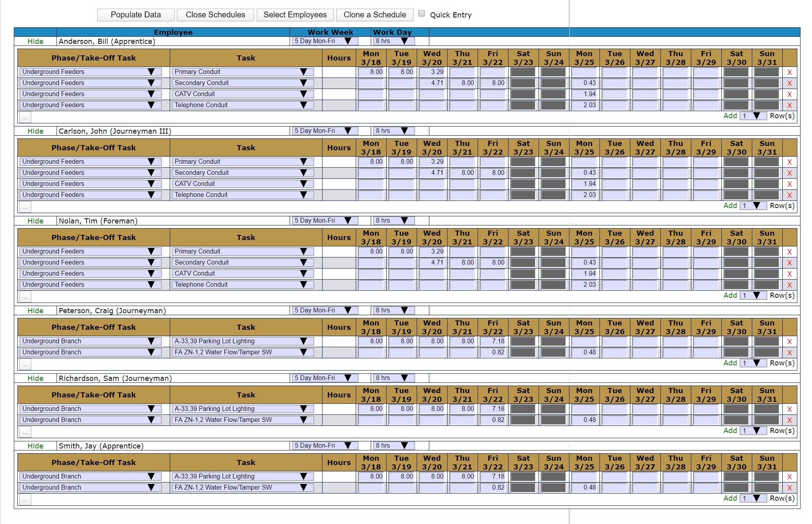The height and width of the screenshot is (524, 812).
Task: Delete Smith's Parking Lot Lighting row with X
Action: 789,477
